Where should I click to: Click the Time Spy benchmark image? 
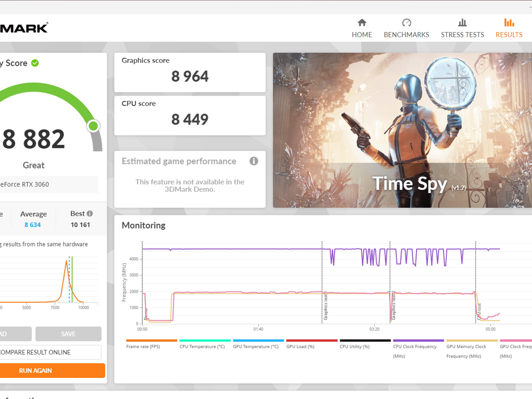click(x=402, y=130)
